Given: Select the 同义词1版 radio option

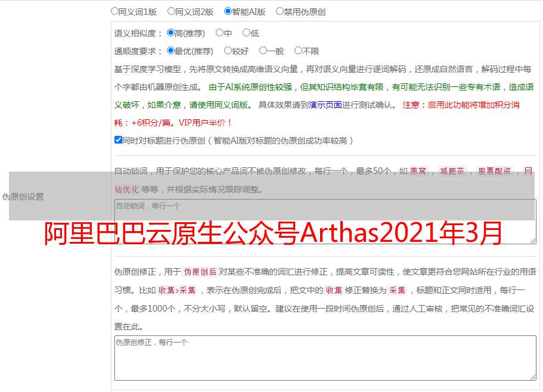Looking at the screenshot, I should (114, 11).
